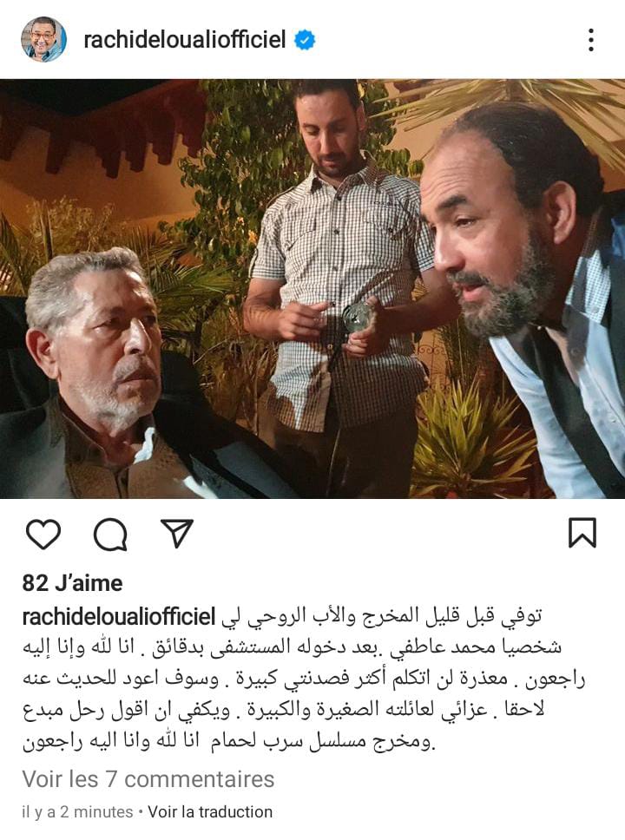
Task: Click the il y a 2 minutes timestamp
Action: [x=77, y=811]
